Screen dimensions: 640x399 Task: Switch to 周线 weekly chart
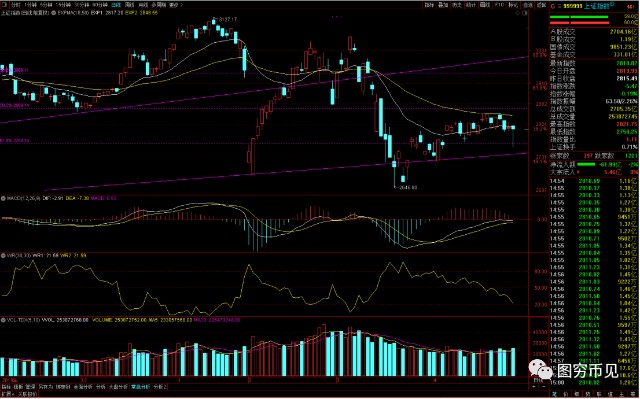(129, 5)
